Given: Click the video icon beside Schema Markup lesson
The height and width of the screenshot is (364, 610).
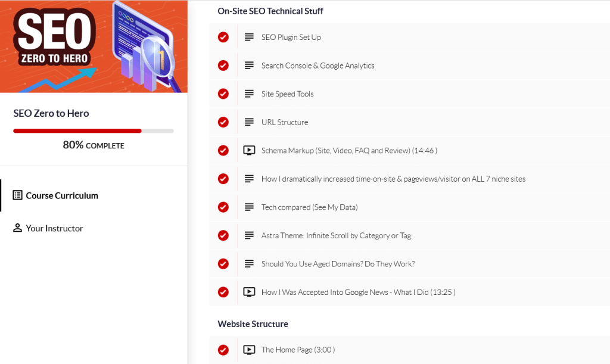Looking at the screenshot, I should tap(249, 151).
